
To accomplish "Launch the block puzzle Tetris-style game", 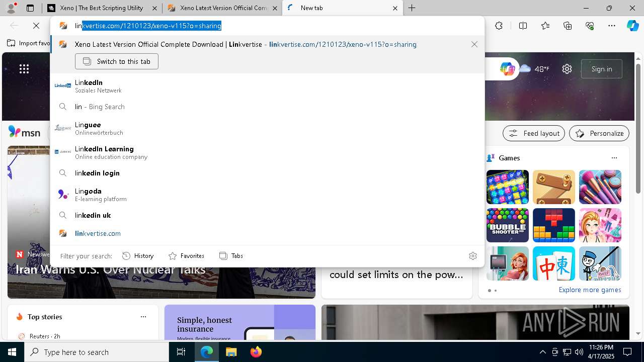I will [x=554, y=225].
